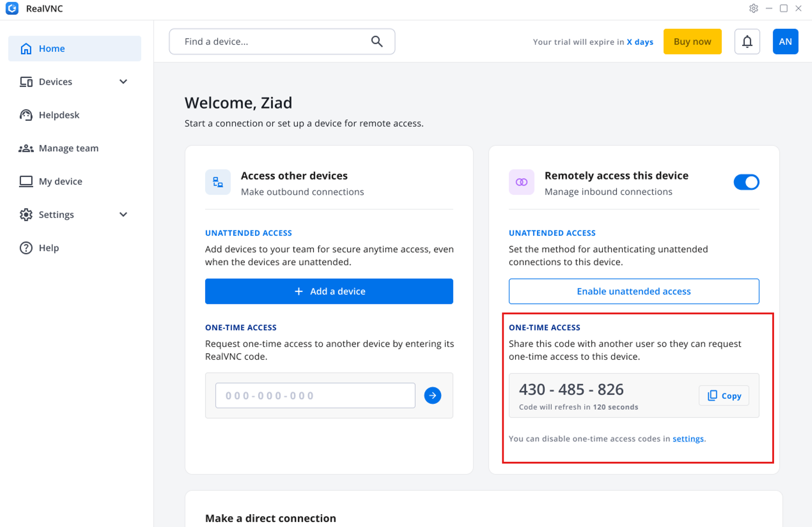The width and height of the screenshot is (812, 527).
Task: Open the settings link for one-time codes
Action: pos(688,438)
